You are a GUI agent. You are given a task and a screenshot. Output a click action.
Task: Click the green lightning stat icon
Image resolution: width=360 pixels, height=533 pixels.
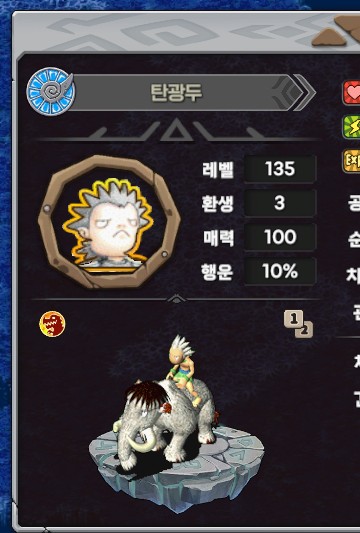coord(351,126)
